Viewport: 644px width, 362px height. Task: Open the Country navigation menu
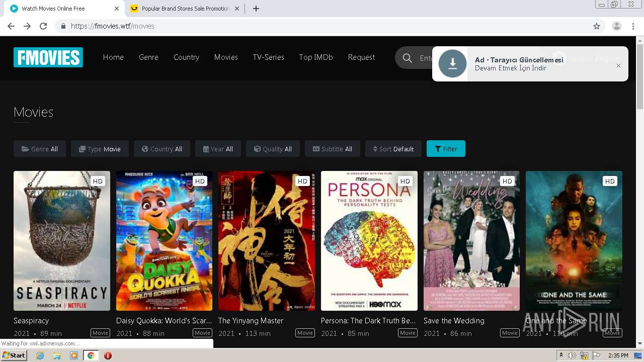tap(186, 57)
